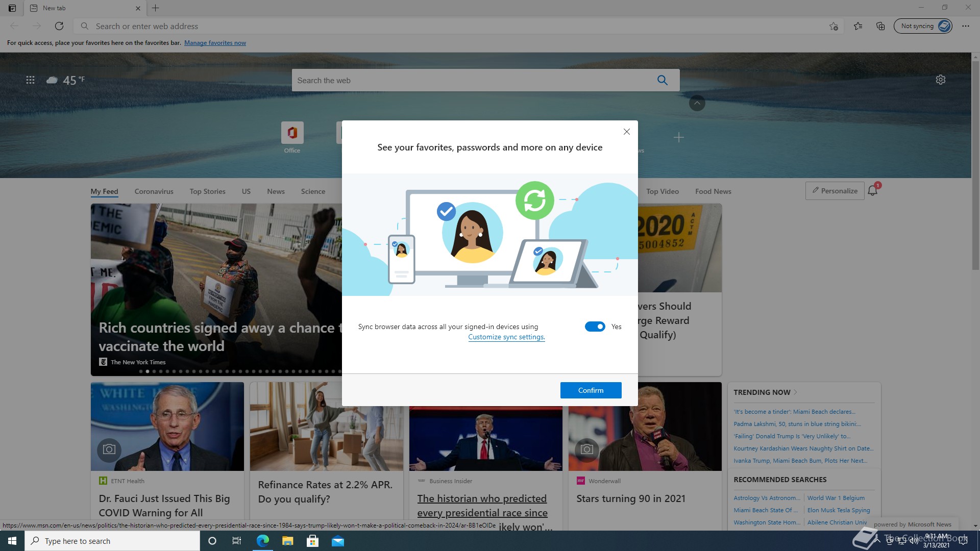
Task: Click Microsoft Edge taskbar icon
Action: coord(262,541)
